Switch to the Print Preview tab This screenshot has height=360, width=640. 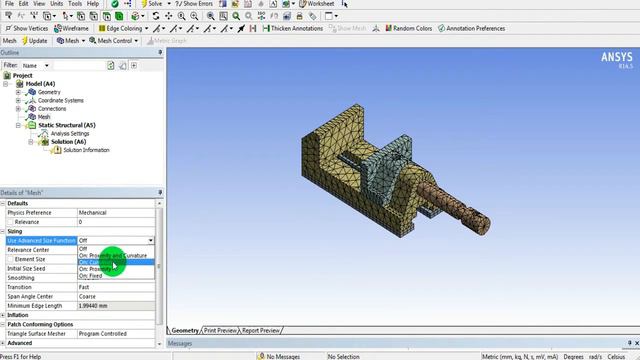coord(220,331)
